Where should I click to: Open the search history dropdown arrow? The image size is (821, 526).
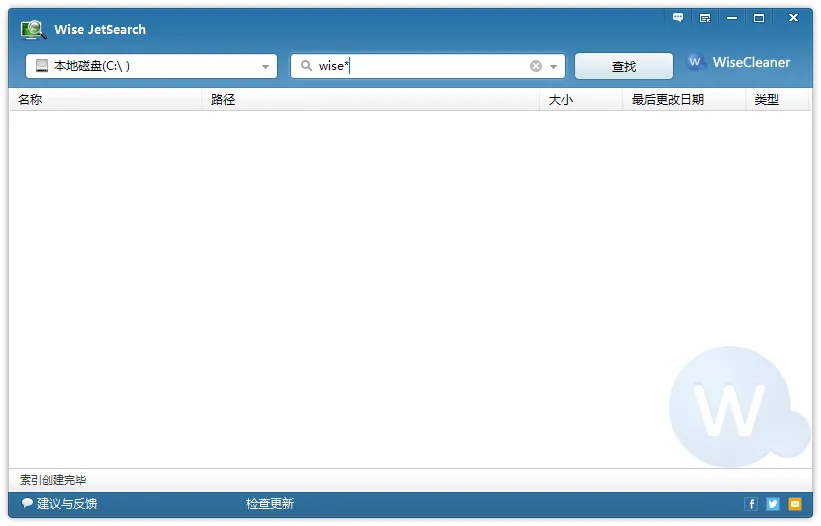(553, 66)
